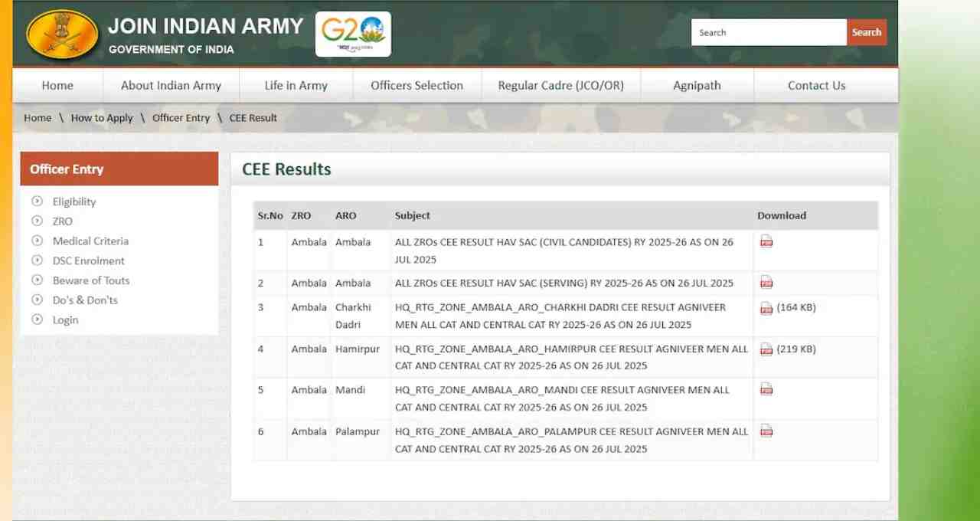The image size is (980, 521).
Task: Download PDF for HAV SAC Serving result
Action: coord(766,283)
